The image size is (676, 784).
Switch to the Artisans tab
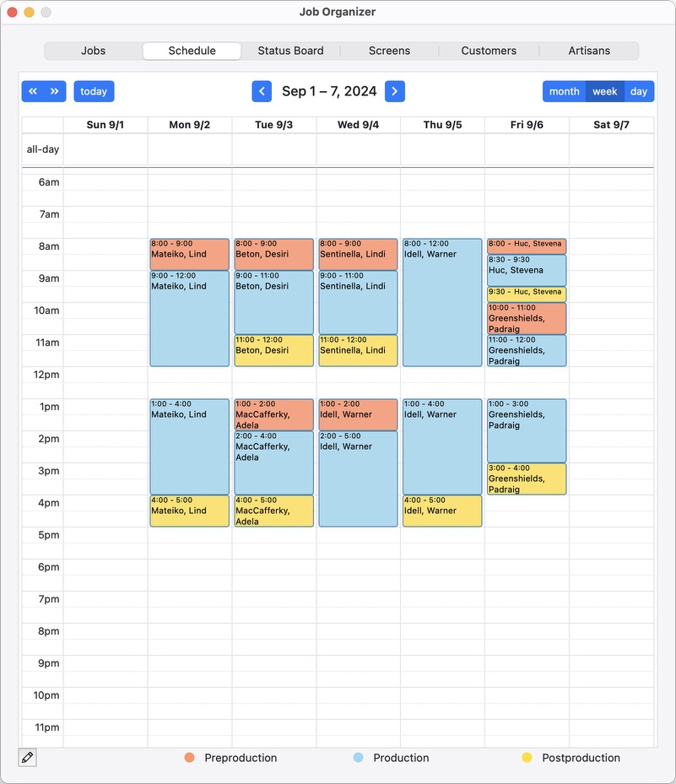point(589,51)
